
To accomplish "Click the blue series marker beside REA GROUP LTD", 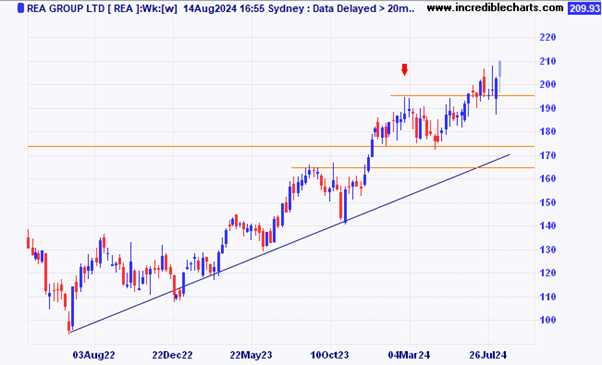I will point(21,8).
